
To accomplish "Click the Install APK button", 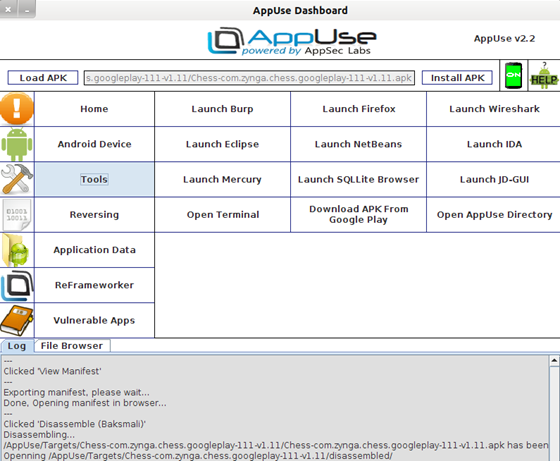I will coord(457,78).
